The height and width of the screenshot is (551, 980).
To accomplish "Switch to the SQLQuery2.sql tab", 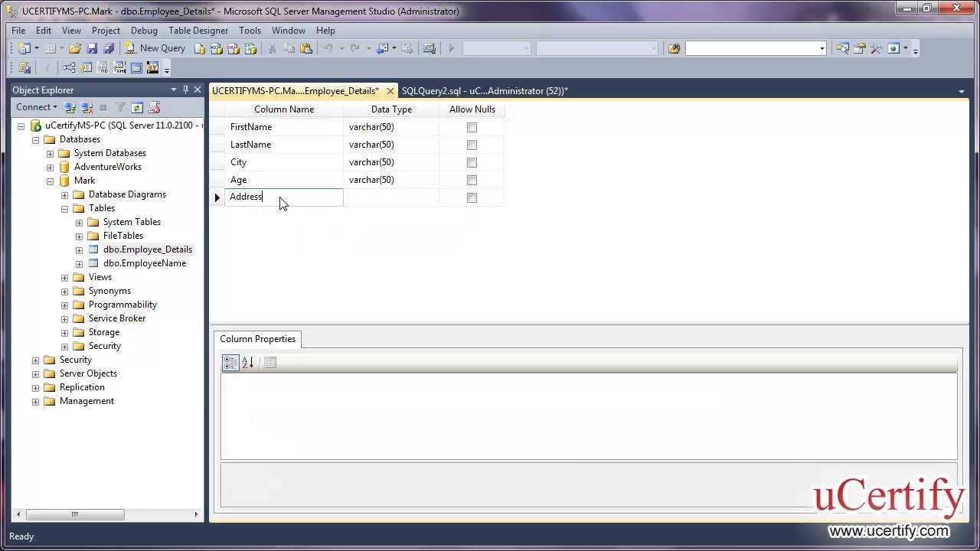I will pos(485,90).
